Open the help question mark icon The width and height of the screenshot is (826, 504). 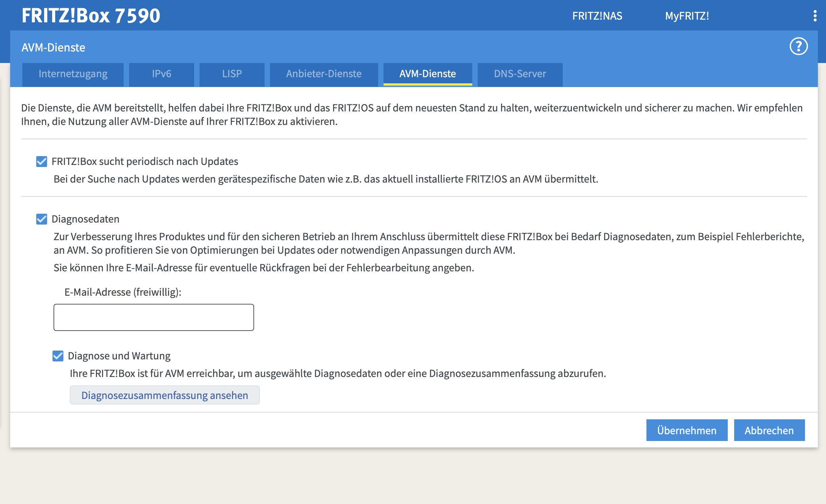pos(799,46)
